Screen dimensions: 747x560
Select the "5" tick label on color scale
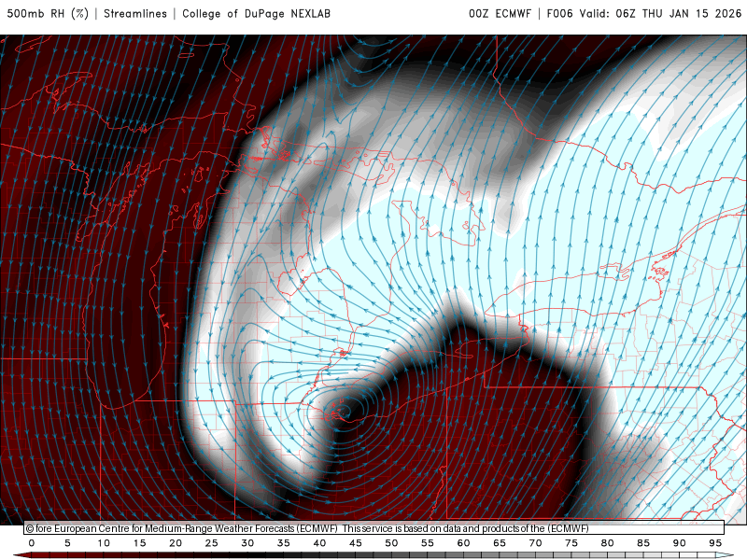point(67,543)
